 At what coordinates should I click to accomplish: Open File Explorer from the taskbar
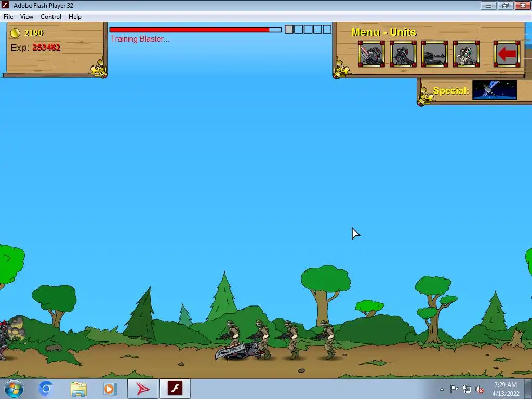pyautogui.click(x=78, y=389)
